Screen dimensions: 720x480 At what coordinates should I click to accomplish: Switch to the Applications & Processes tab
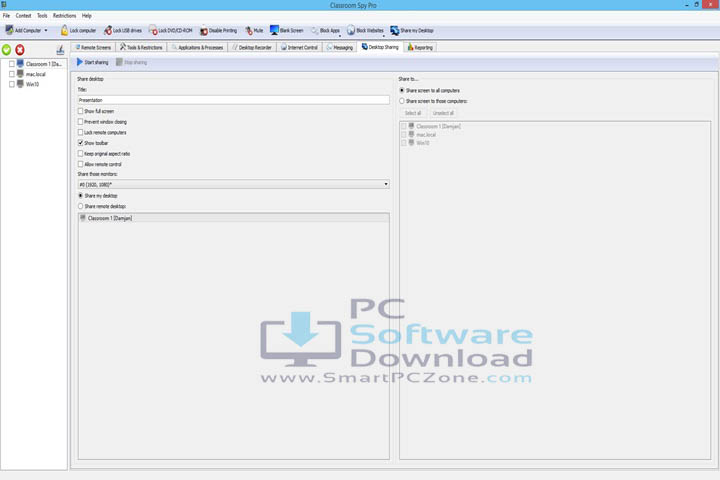click(197, 47)
